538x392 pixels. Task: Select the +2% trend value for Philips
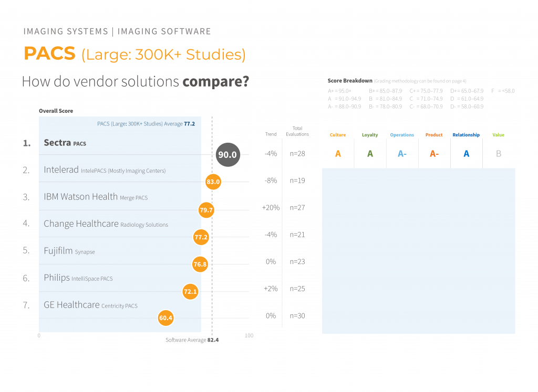271,289
